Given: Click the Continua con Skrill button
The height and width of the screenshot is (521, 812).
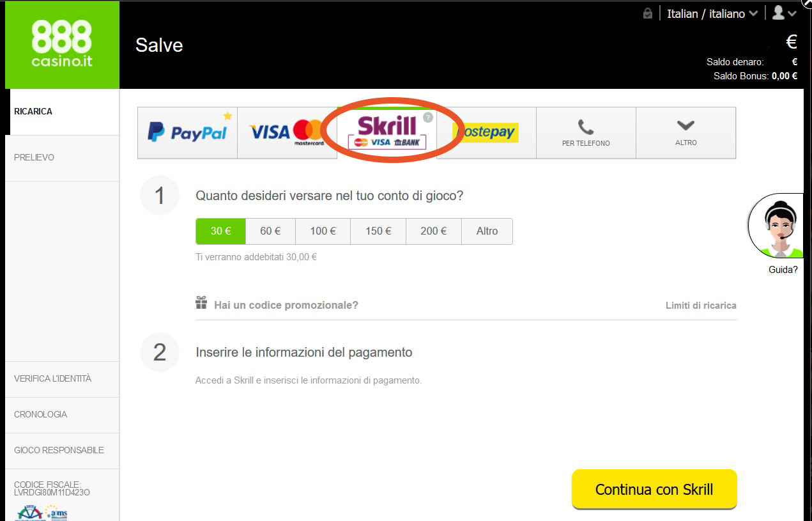Looking at the screenshot, I should pyautogui.click(x=654, y=490).
